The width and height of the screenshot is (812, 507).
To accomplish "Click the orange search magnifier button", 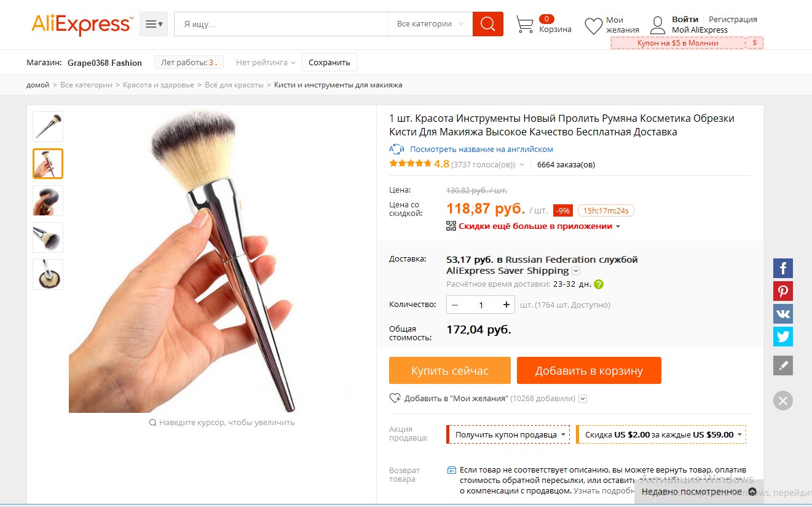I will pyautogui.click(x=487, y=24).
